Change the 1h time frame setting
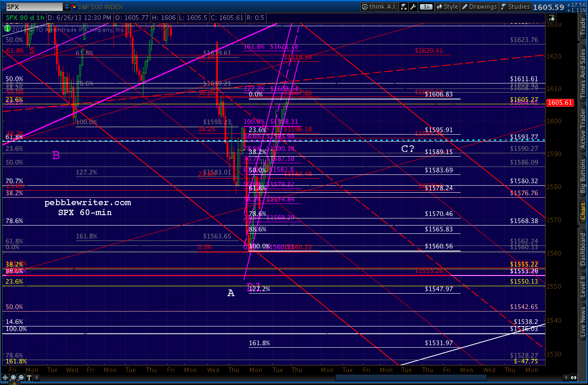 [426, 7]
